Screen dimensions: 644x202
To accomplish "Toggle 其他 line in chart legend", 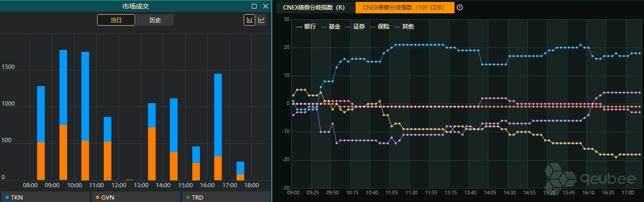I will tap(405, 27).
